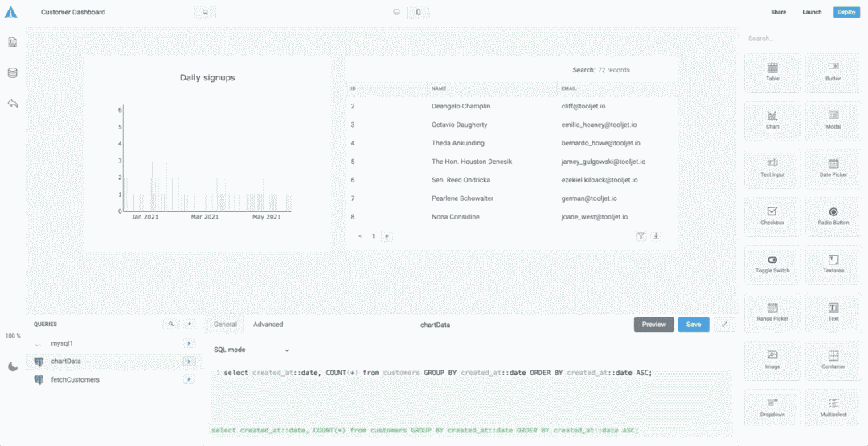Select the Range Picker widget
The height and width of the screenshot is (446, 868).
pos(772,313)
